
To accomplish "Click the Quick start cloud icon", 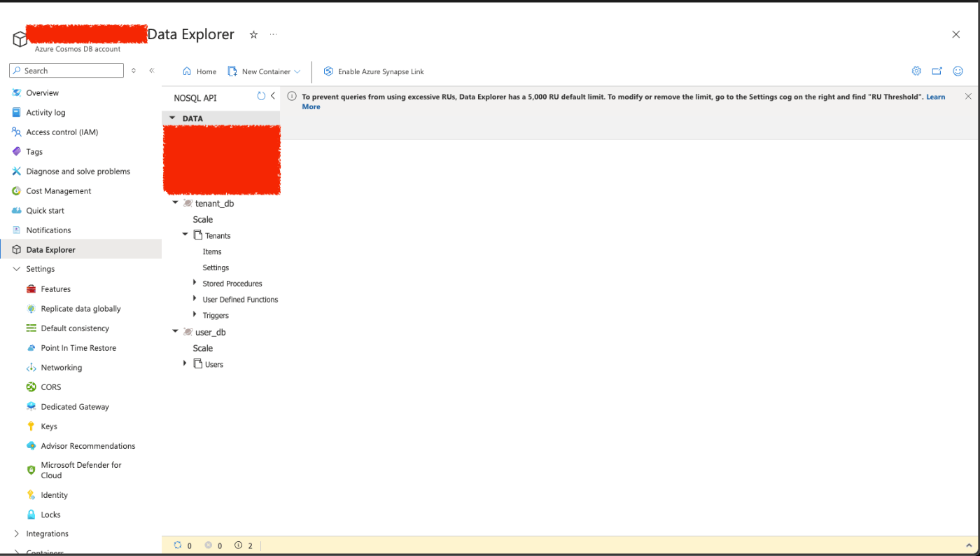I will point(17,210).
